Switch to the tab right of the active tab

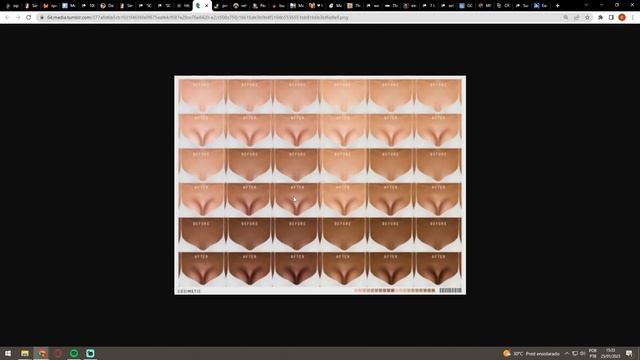[x=221, y=6]
